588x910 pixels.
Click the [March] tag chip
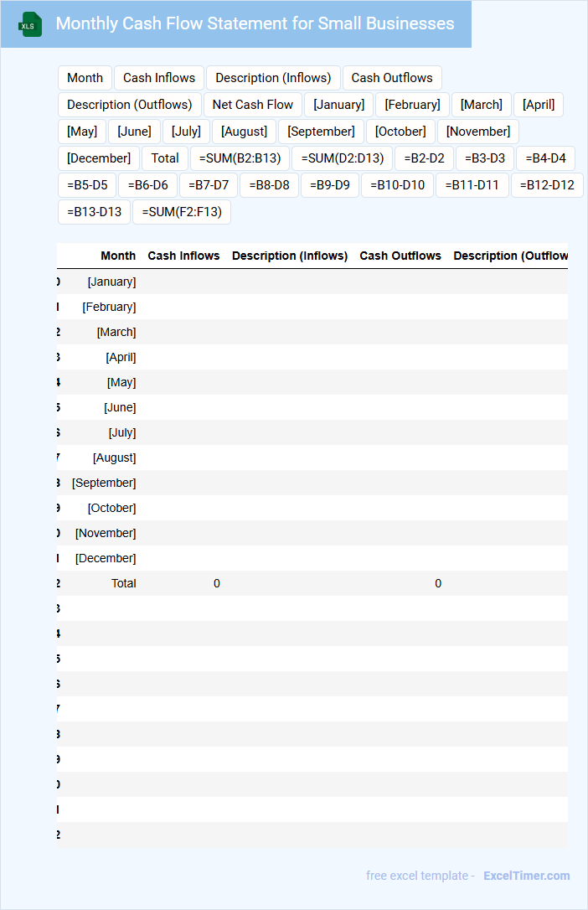[x=482, y=105]
